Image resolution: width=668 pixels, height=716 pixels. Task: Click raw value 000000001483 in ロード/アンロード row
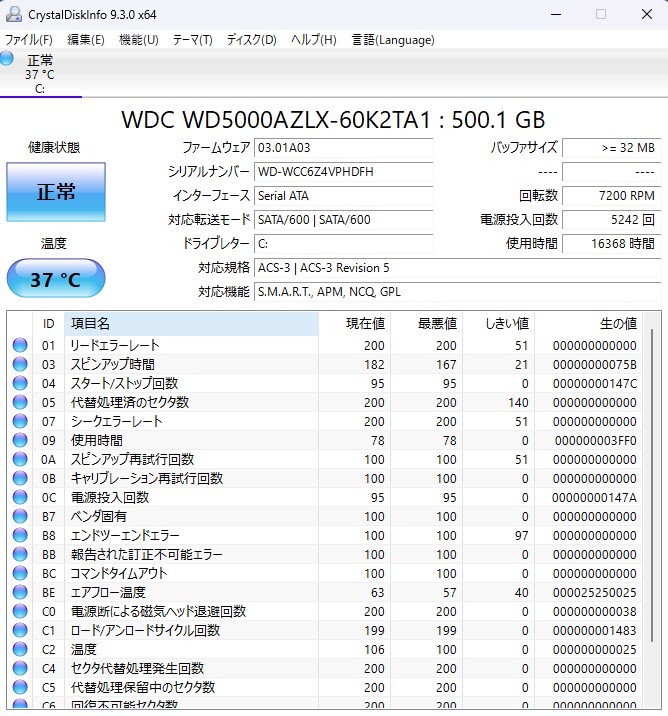[x=594, y=631]
